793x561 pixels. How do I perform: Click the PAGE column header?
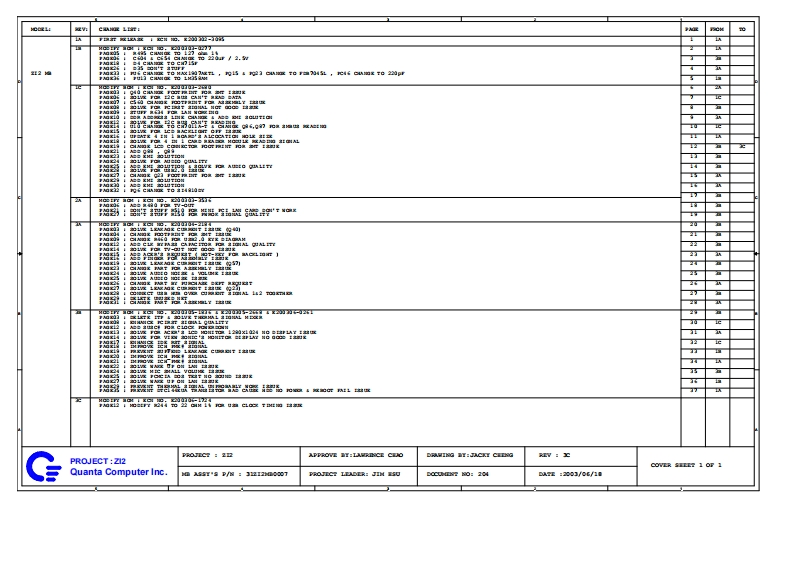[691, 30]
